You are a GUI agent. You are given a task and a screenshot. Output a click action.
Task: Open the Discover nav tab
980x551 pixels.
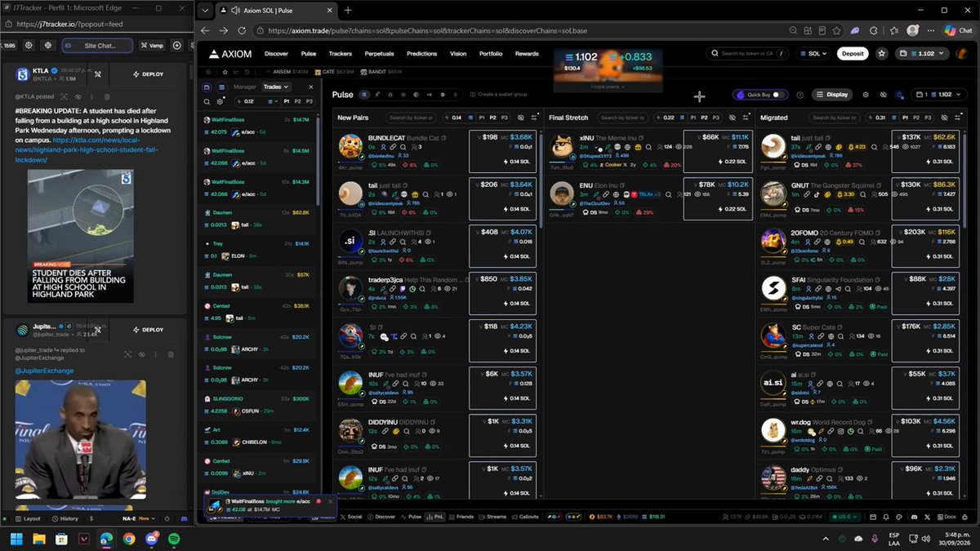(x=276, y=54)
